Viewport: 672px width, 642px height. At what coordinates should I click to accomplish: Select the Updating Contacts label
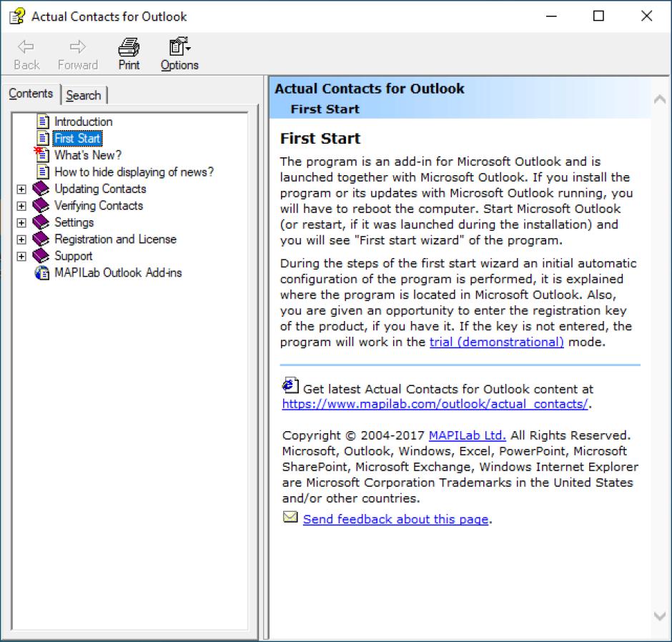100,189
